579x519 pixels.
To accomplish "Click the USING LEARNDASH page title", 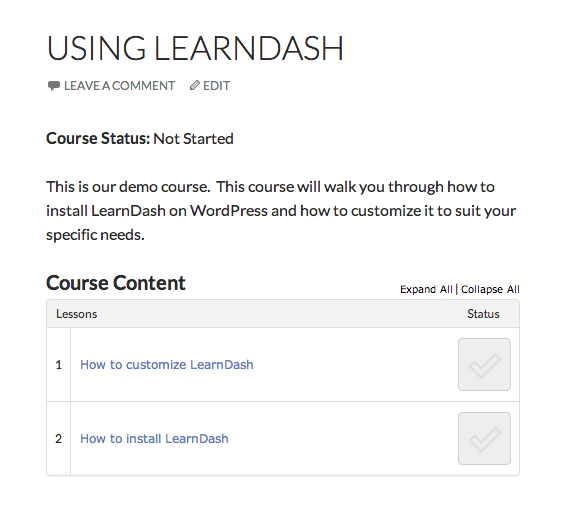I will pos(195,48).
